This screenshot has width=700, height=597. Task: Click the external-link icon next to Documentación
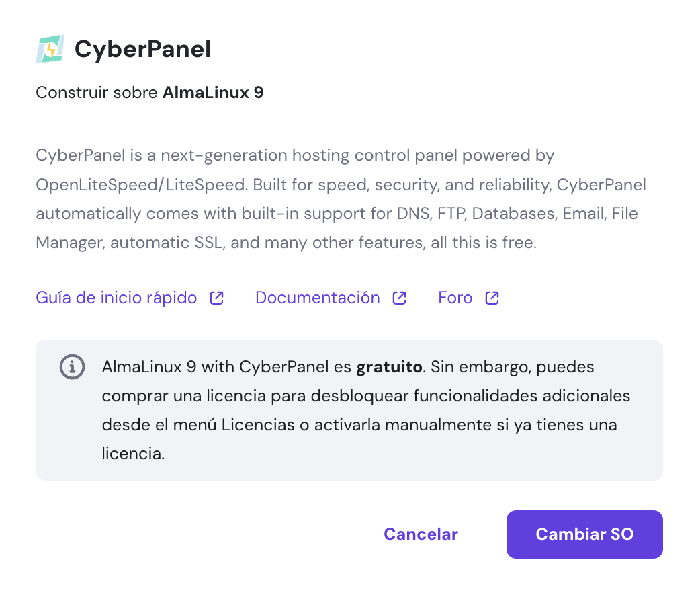(x=400, y=297)
